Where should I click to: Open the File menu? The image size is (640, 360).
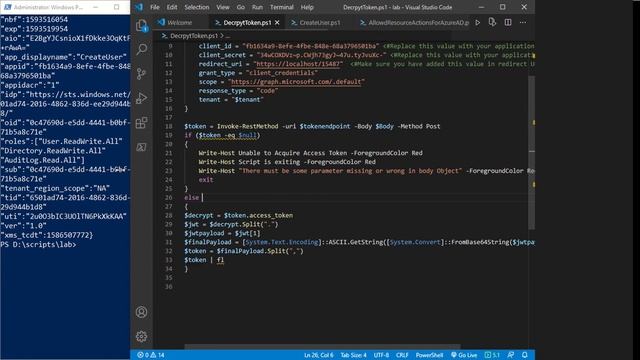coord(155,7)
